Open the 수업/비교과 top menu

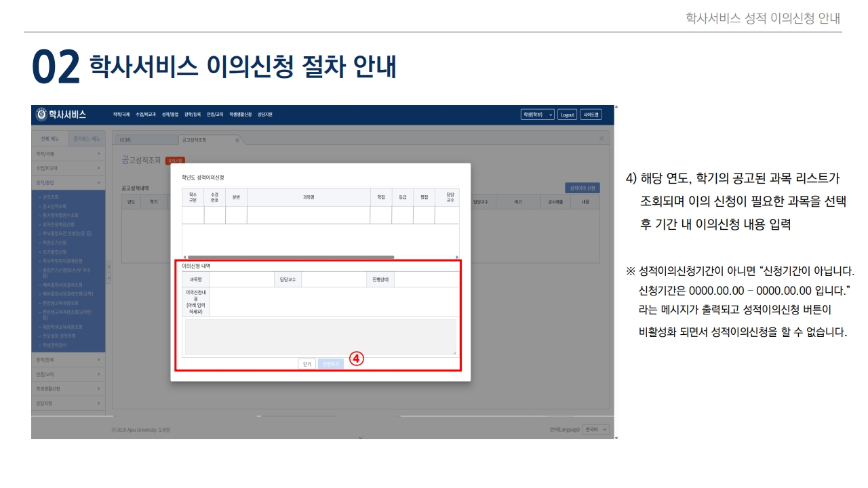point(146,115)
